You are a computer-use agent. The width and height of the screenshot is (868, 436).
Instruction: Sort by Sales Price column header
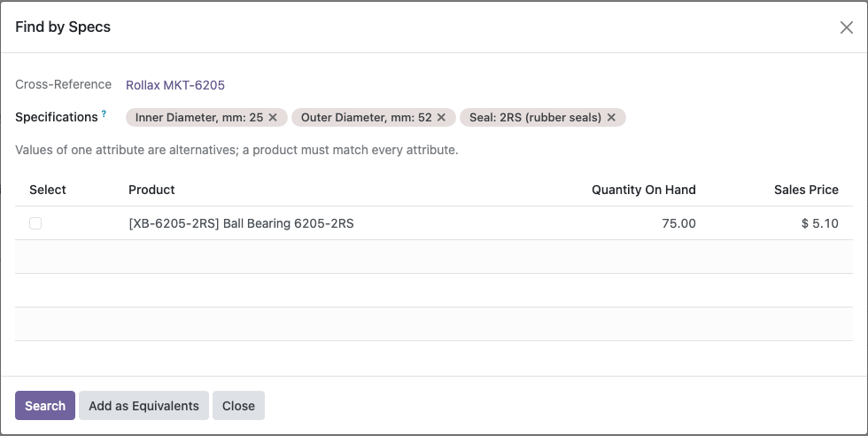pos(806,190)
